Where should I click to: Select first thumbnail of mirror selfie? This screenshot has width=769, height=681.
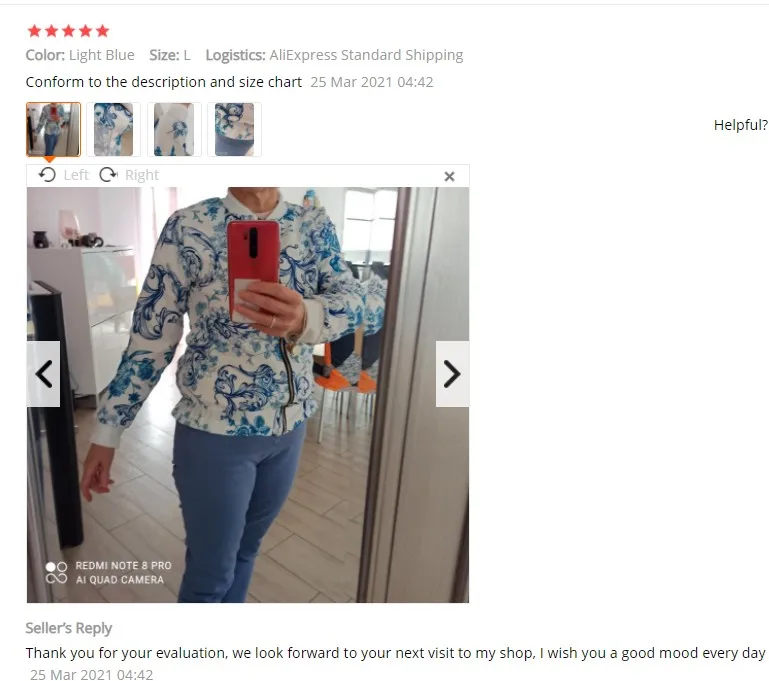point(53,129)
